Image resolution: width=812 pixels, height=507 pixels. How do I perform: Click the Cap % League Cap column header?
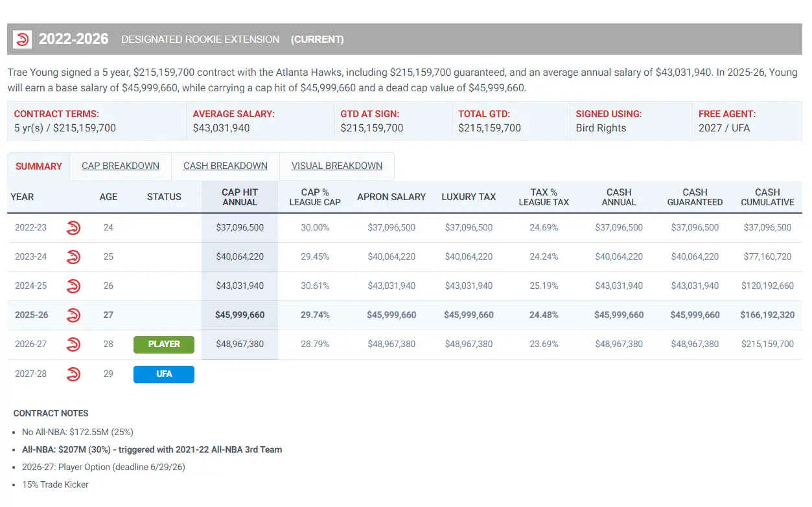pos(315,197)
